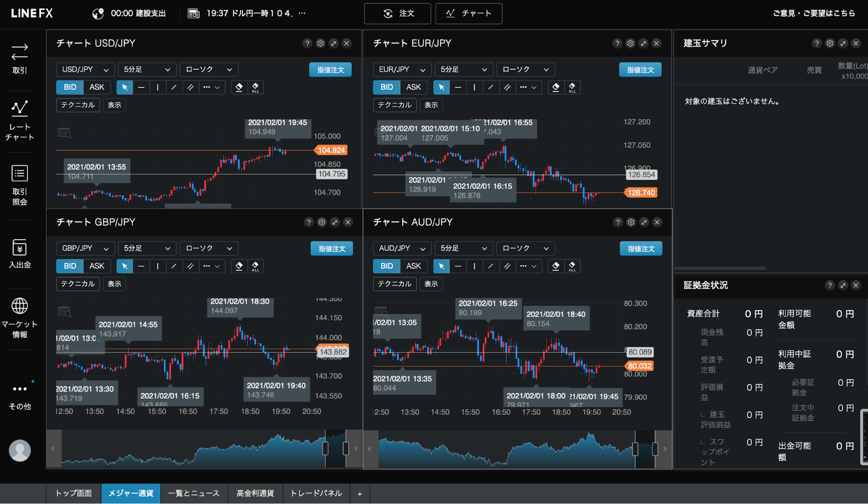Click the 注文 order button in header
The width and height of the screenshot is (868, 504).
pyautogui.click(x=397, y=13)
